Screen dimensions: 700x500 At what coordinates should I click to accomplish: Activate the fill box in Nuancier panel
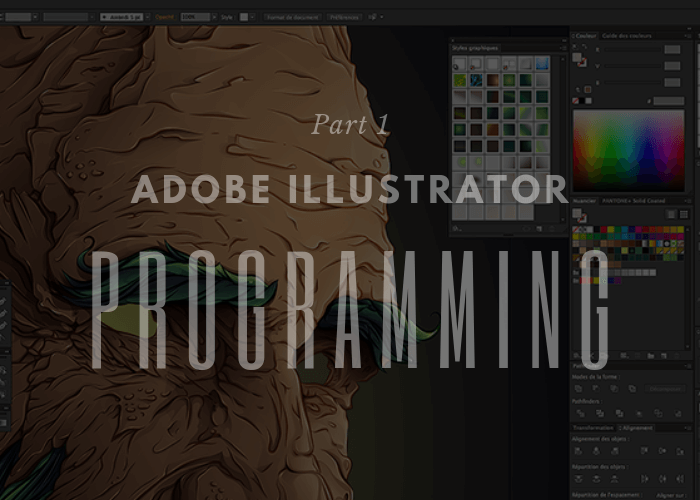click(577, 213)
